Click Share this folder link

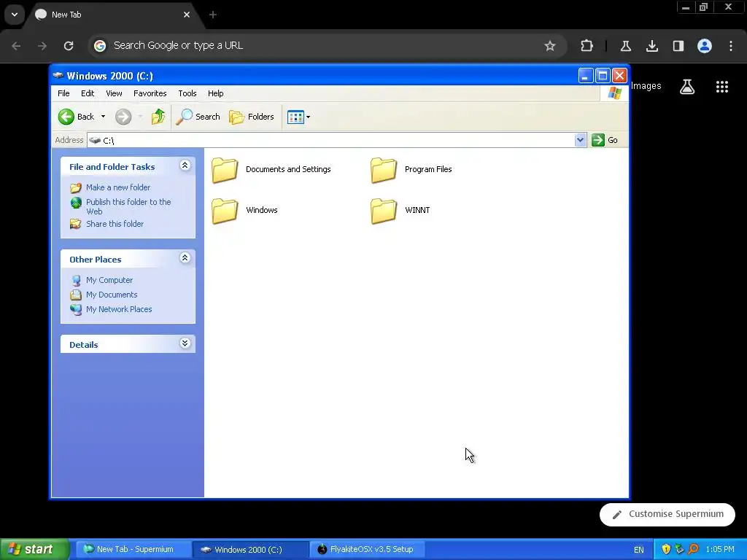pos(115,224)
